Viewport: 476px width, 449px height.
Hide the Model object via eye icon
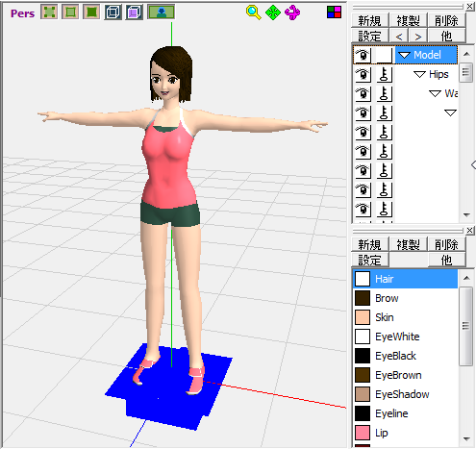[363, 55]
